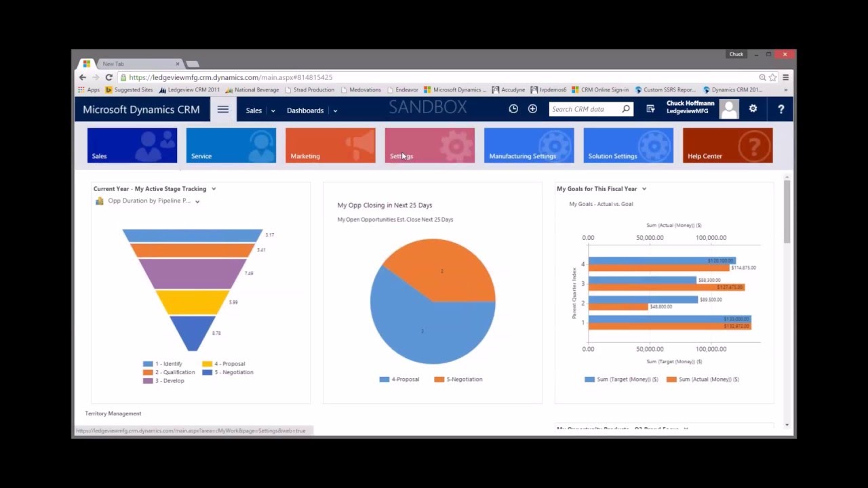
Task: Expand the Opp Duration by Pipeline chart selector
Action: pyautogui.click(x=197, y=201)
